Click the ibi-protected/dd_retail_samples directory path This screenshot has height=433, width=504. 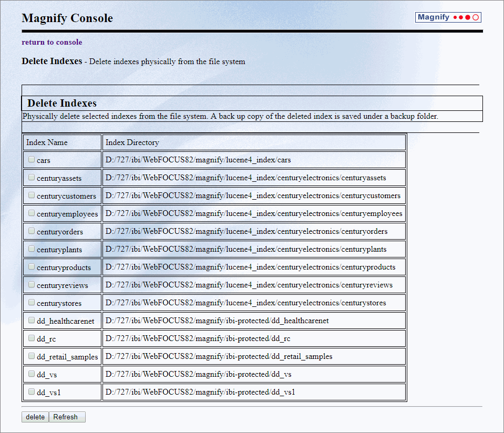coord(219,356)
